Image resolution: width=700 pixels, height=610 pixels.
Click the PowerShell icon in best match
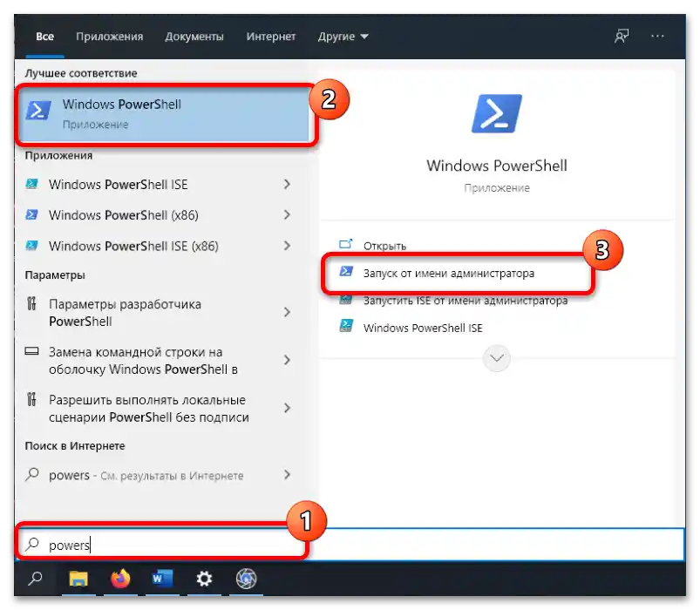click(38, 110)
